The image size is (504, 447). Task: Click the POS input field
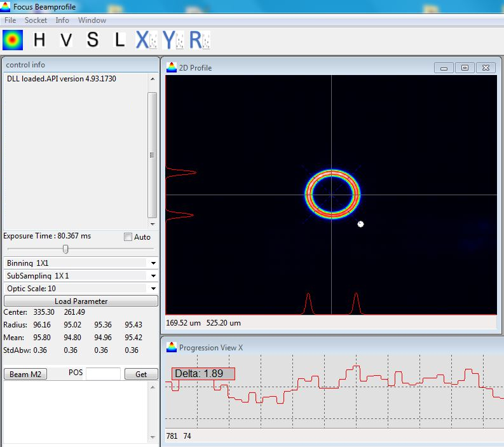(103, 374)
